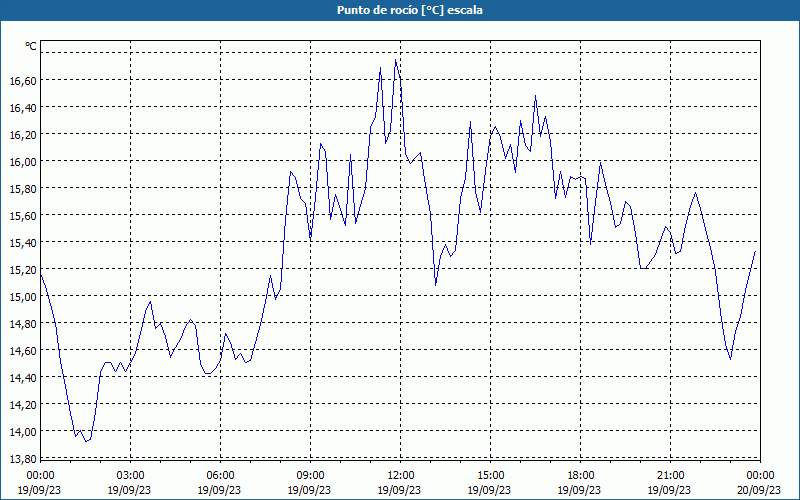The width and height of the screenshot is (800, 500).
Task: Click the °C unit label on the axis
Action: 31,46
